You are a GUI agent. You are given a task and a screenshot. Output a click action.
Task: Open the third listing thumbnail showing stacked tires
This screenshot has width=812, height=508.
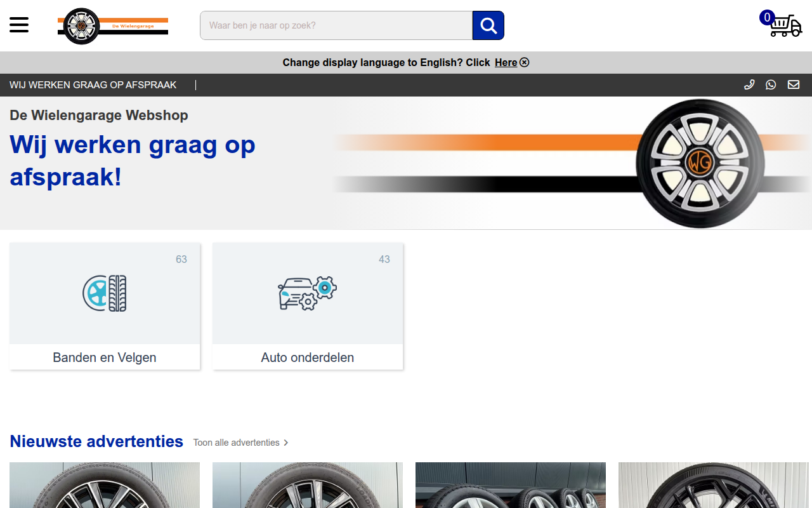tap(511, 485)
